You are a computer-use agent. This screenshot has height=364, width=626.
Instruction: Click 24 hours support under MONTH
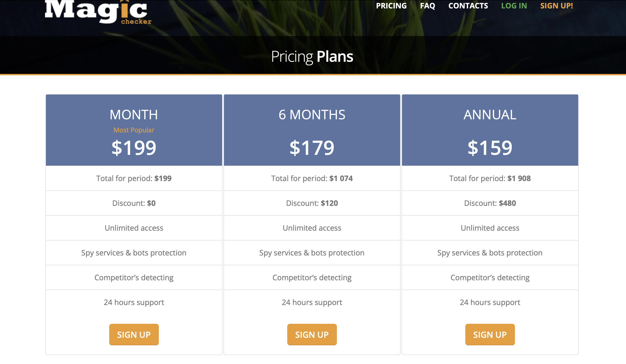(134, 302)
